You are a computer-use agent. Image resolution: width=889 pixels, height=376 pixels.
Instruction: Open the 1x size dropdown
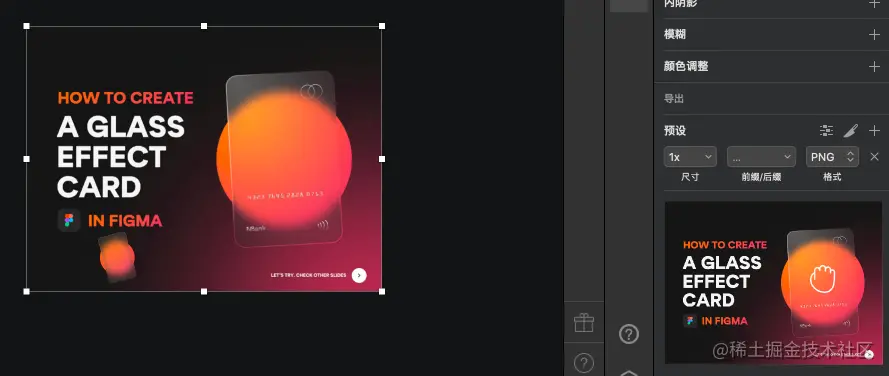(x=690, y=157)
